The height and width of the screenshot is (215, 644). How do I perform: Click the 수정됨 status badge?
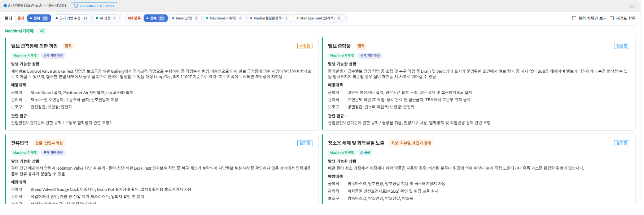[305, 46]
